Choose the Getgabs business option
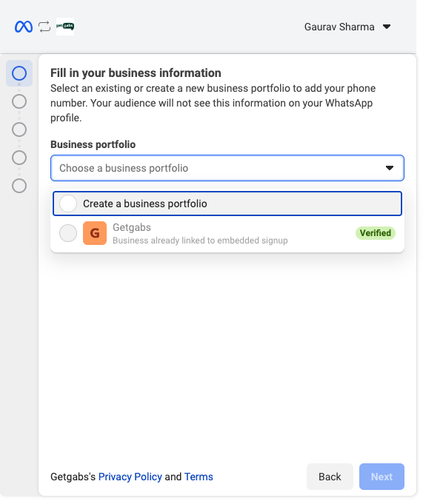The width and height of the screenshot is (423, 504). (x=227, y=233)
